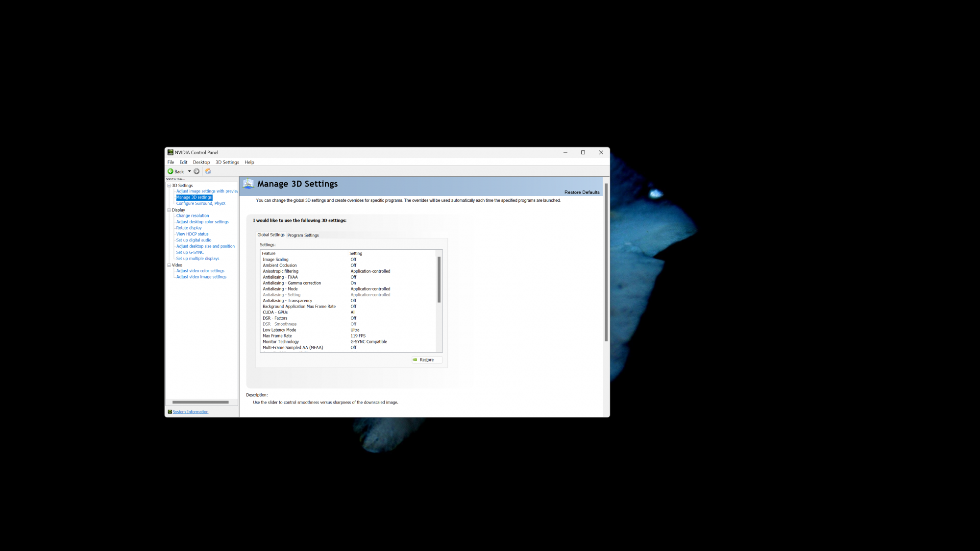The height and width of the screenshot is (551, 980).
Task: Click the Home icon in toolbar
Action: (208, 171)
